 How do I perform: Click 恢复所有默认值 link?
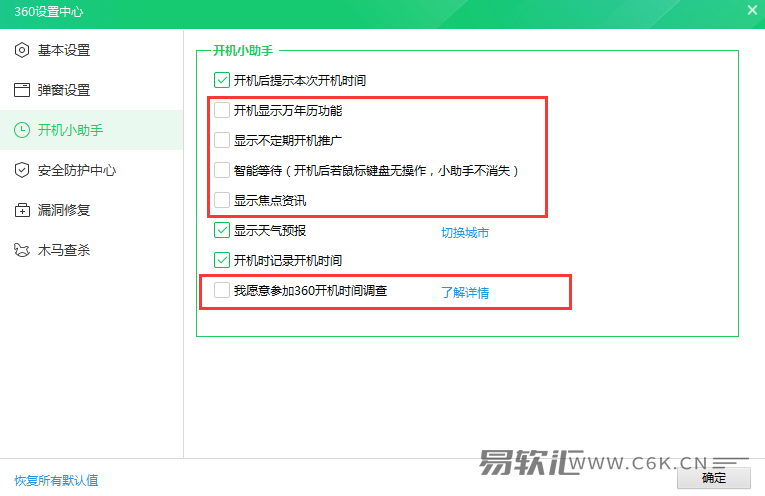tap(56, 480)
